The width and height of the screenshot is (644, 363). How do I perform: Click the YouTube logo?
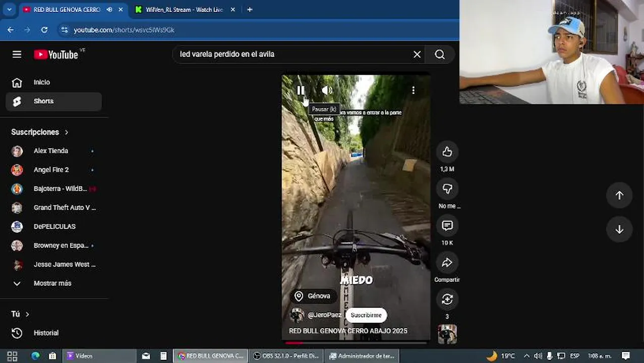pyautogui.click(x=56, y=54)
